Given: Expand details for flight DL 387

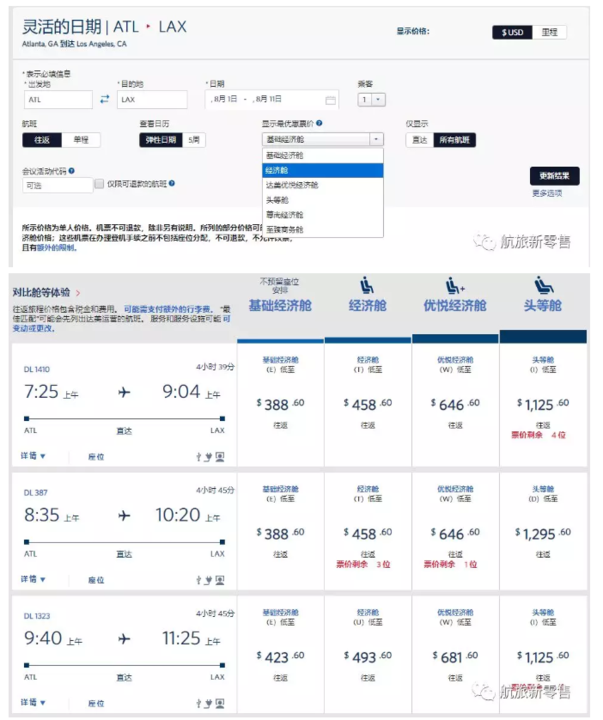Looking at the screenshot, I should (33, 579).
